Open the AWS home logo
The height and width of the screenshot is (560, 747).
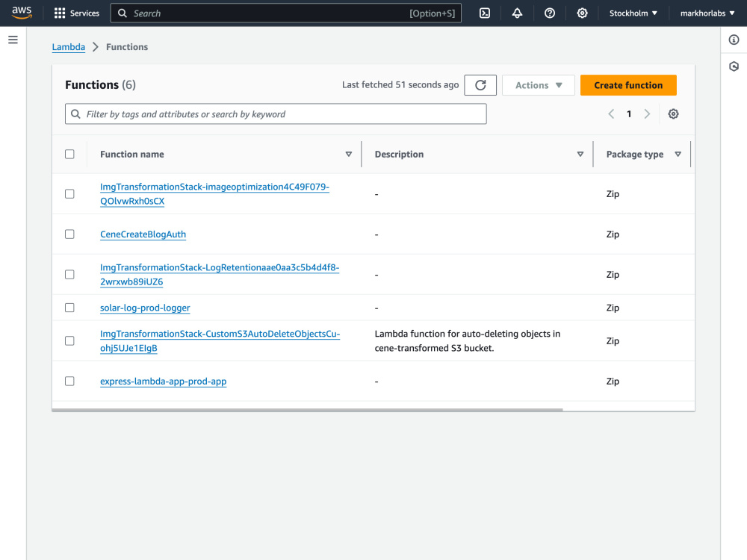point(22,13)
